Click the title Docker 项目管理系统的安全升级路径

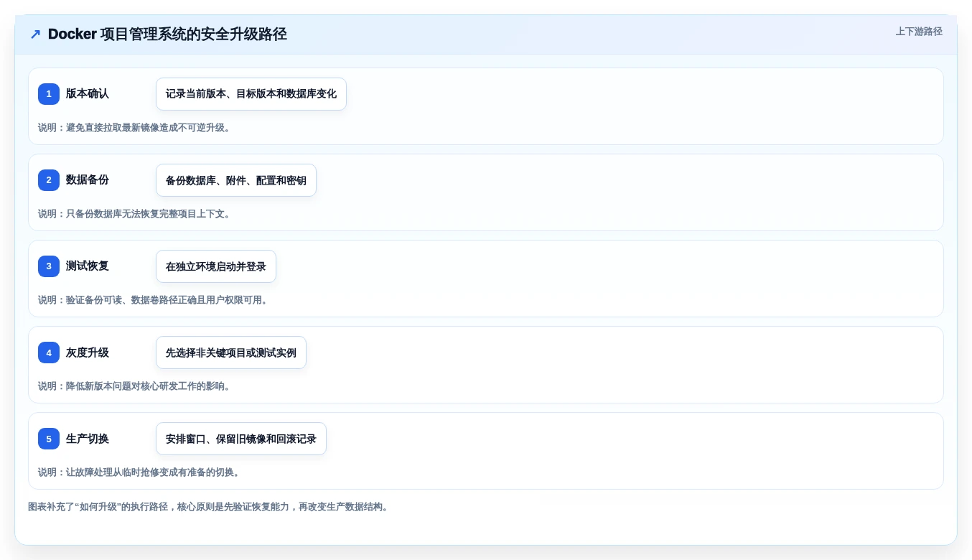(167, 34)
